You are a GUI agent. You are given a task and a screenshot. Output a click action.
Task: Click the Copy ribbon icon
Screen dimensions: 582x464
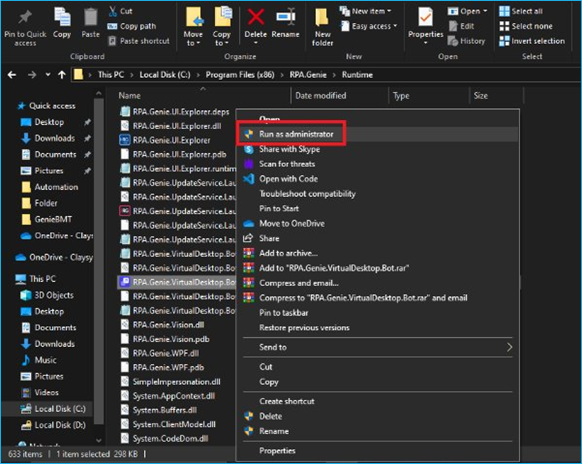62,17
